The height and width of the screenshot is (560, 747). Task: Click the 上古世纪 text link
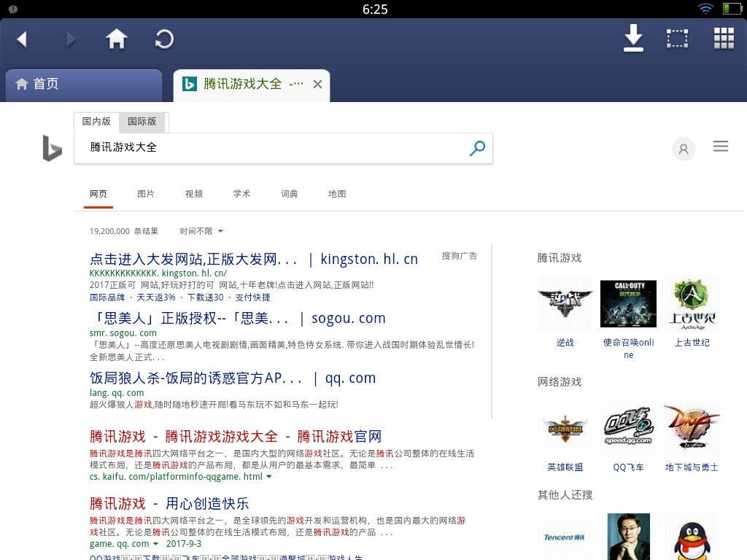692,343
